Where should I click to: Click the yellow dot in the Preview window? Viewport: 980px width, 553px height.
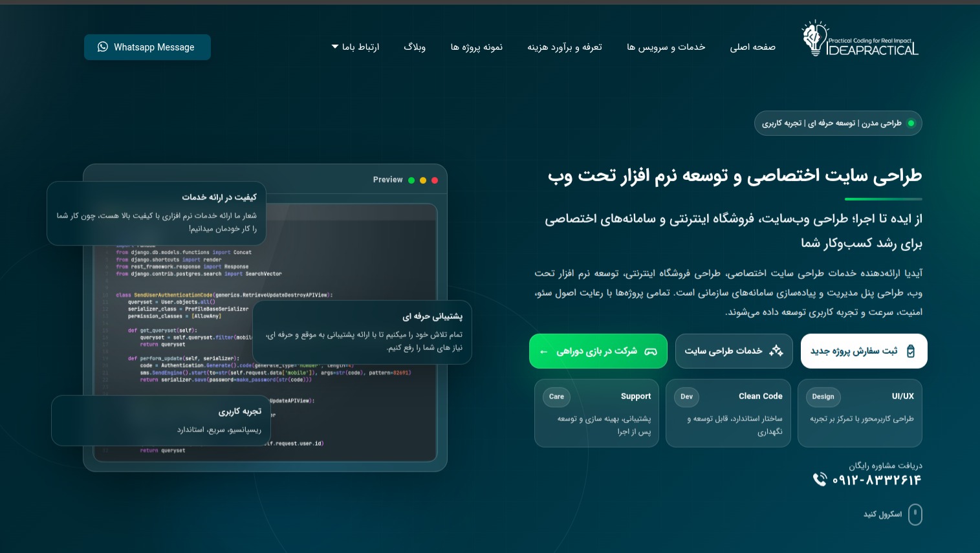tap(423, 180)
